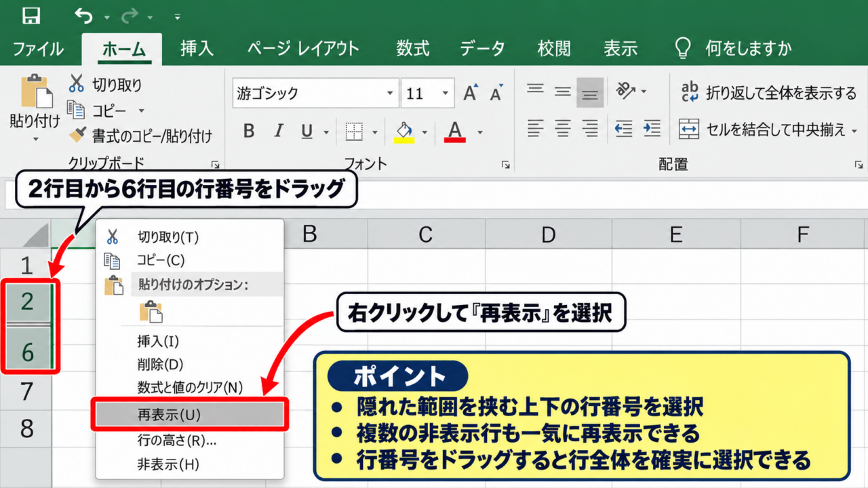Click the Undo arrow icon
Viewport: 868px width, 488px height.
(83, 16)
